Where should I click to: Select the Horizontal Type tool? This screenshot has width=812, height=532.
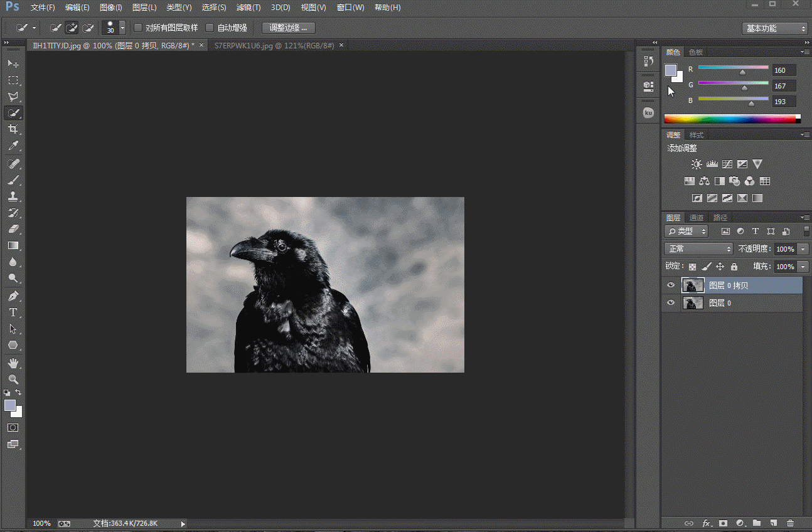tap(13, 312)
